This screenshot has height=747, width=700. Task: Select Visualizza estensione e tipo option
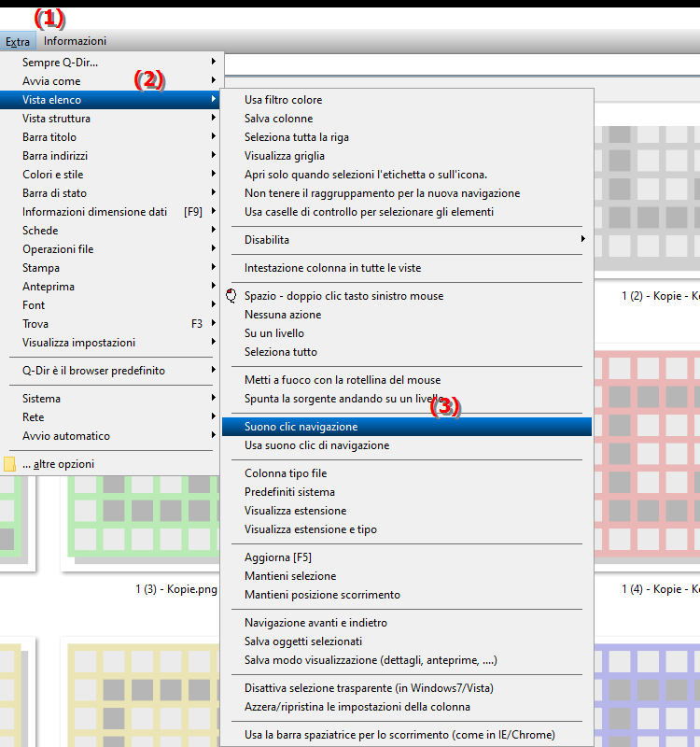407,529
